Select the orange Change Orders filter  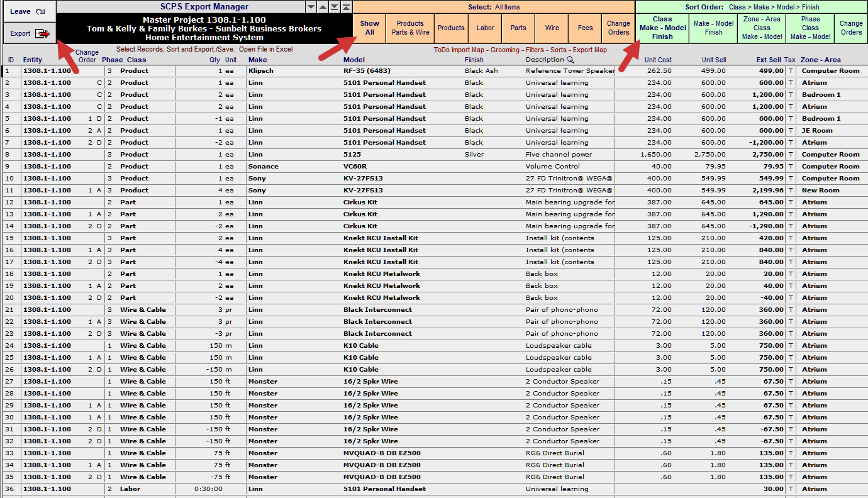tap(618, 28)
